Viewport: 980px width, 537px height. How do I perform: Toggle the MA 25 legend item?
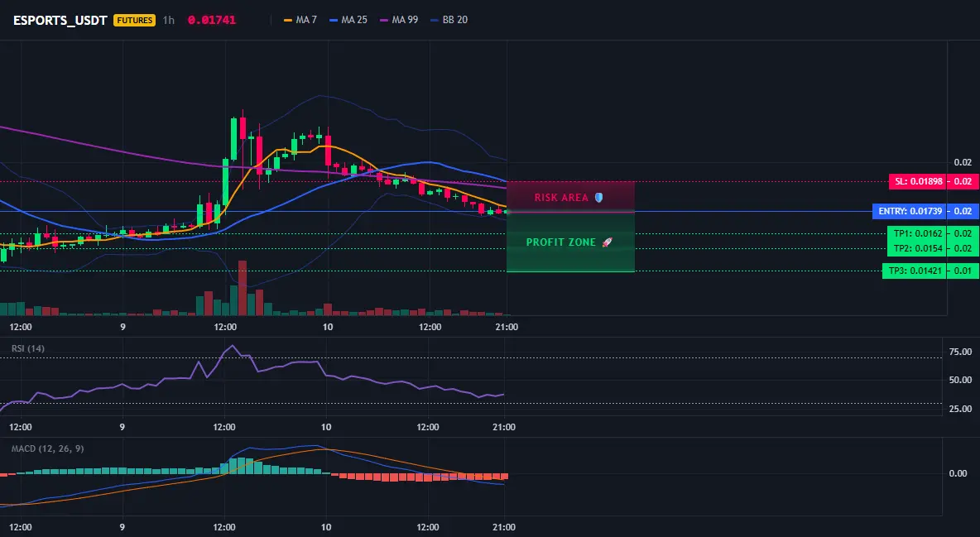pos(348,20)
